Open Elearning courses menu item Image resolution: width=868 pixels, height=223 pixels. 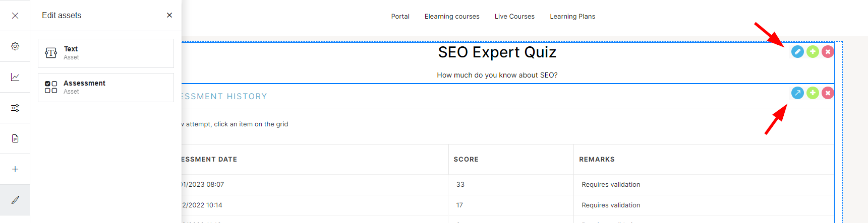452,17
